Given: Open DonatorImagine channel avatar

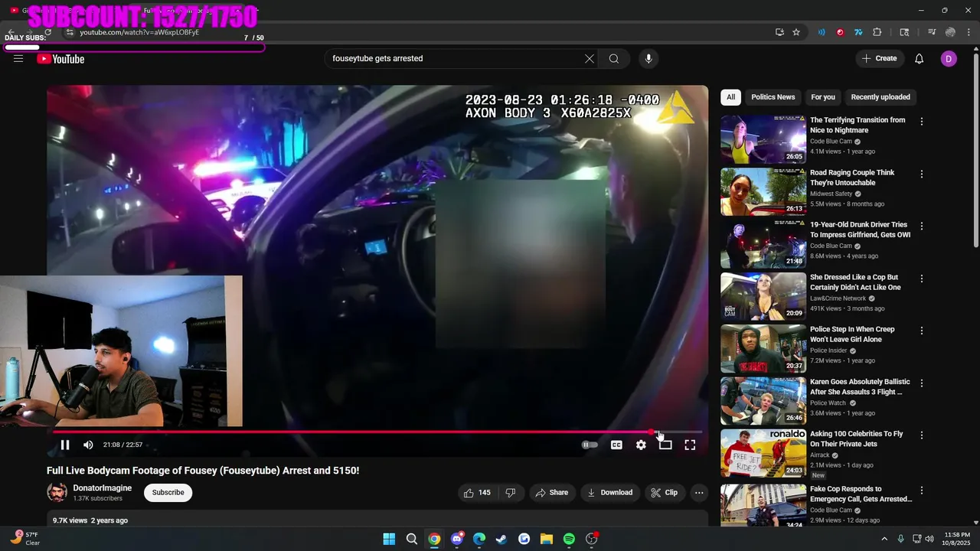Looking at the screenshot, I should click(x=57, y=492).
